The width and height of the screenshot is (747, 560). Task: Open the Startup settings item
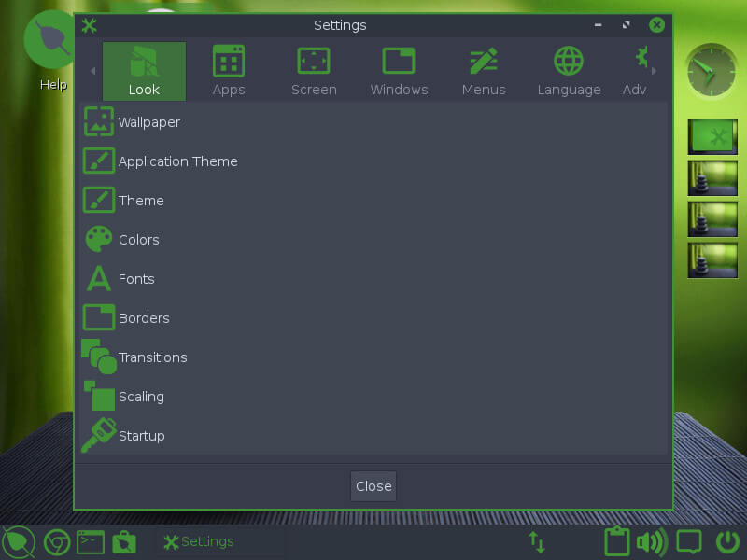point(140,436)
